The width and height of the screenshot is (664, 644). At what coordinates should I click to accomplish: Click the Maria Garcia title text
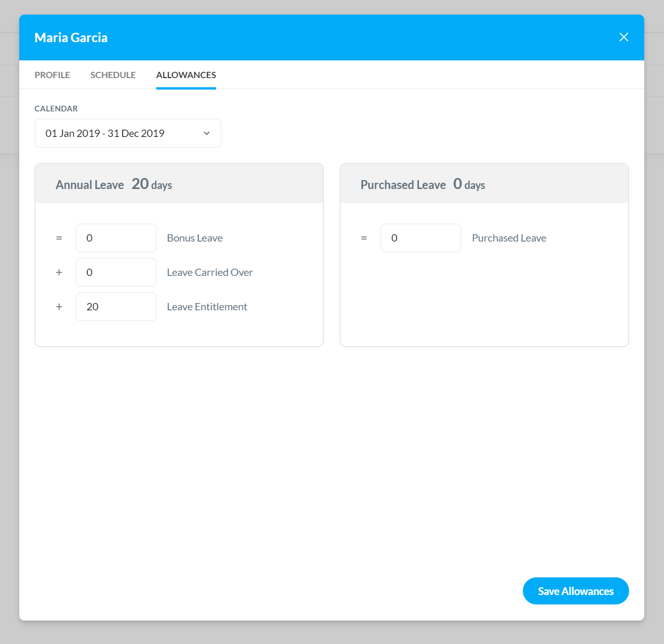[x=71, y=37]
